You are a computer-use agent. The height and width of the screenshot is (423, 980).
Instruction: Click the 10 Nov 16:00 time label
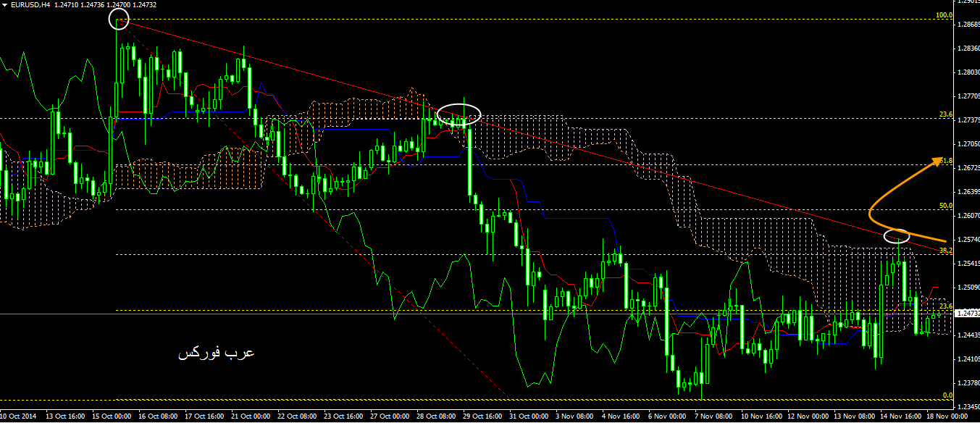coord(762,417)
